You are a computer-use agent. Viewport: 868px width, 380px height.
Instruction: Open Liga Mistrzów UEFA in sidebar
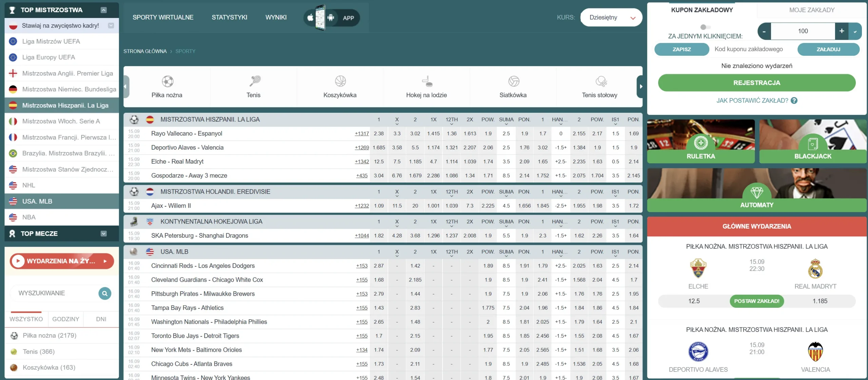pyautogui.click(x=62, y=41)
